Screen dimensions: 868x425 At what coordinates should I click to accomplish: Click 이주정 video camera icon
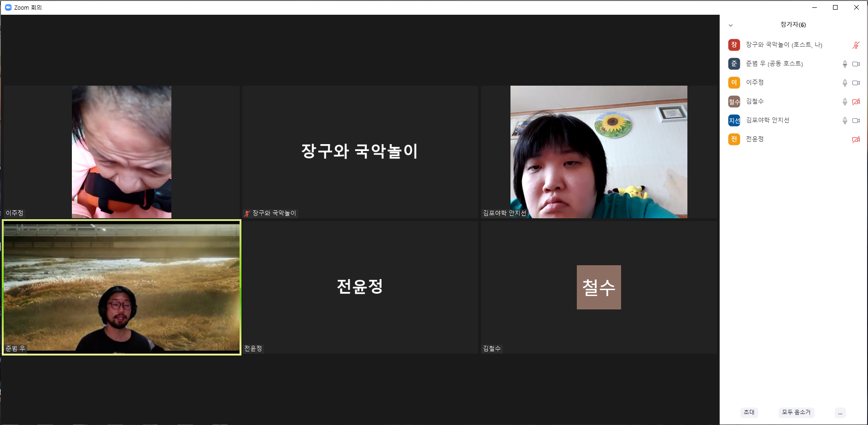[x=856, y=83]
